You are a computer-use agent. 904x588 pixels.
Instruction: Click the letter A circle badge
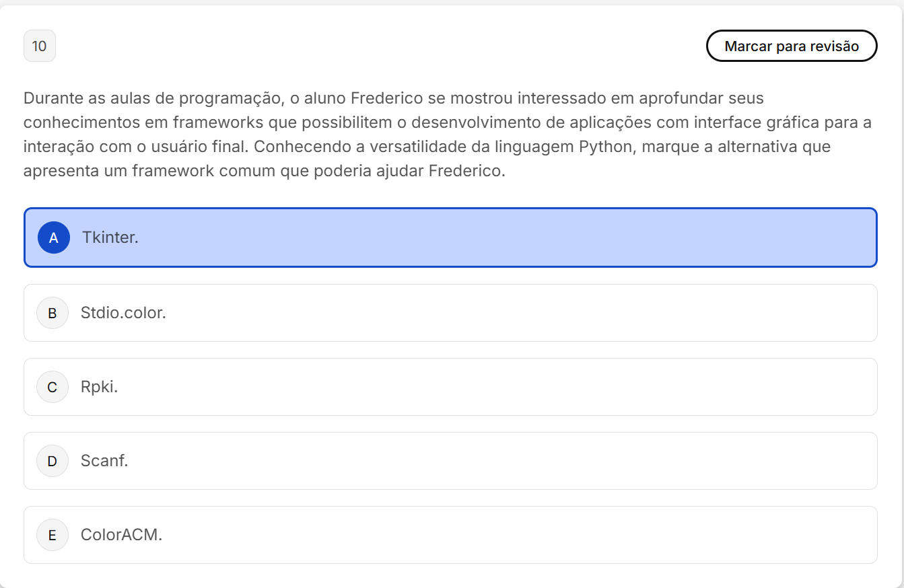(54, 237)
